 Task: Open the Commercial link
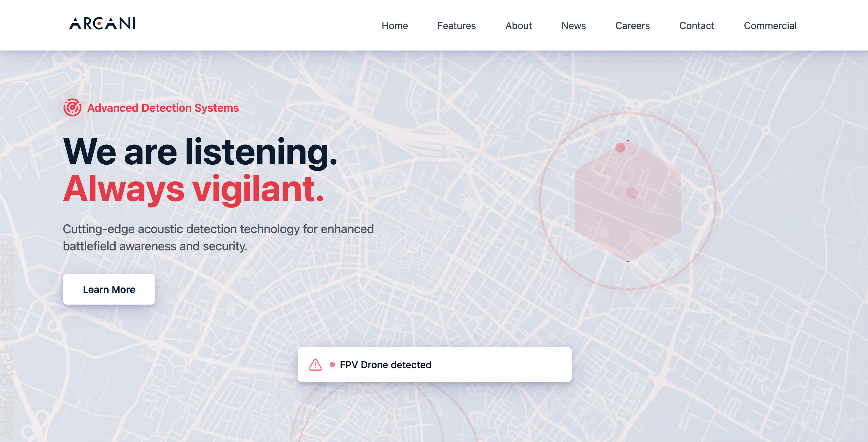point(770,26)
